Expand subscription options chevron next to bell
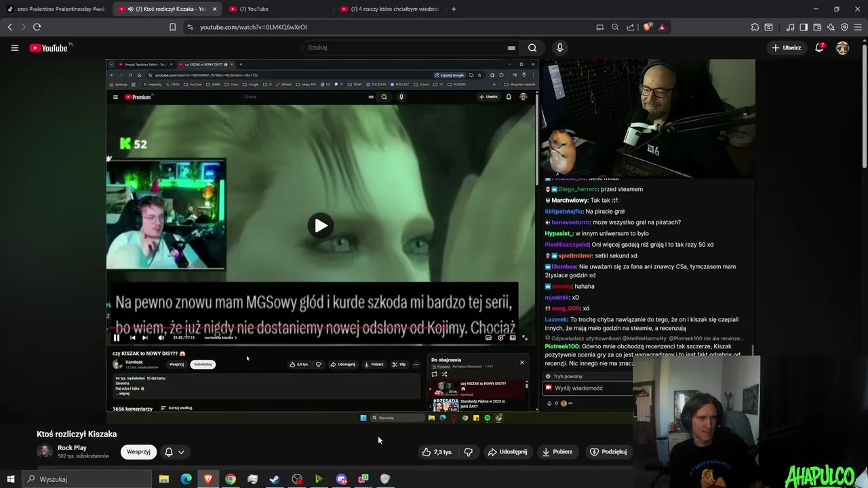 tap(181, 452)
